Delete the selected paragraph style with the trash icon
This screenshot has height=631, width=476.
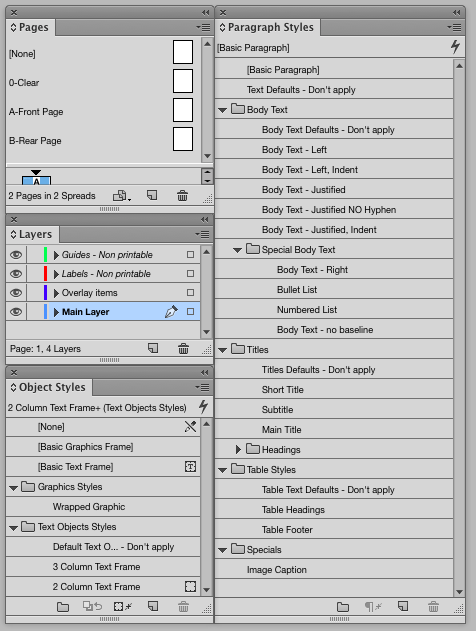[x=433, y=606]
